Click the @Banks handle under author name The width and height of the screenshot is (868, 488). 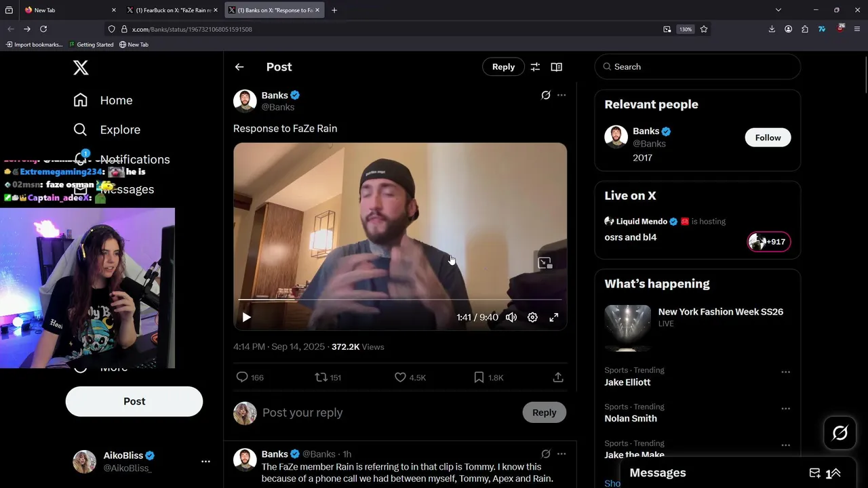click(278, 107)
